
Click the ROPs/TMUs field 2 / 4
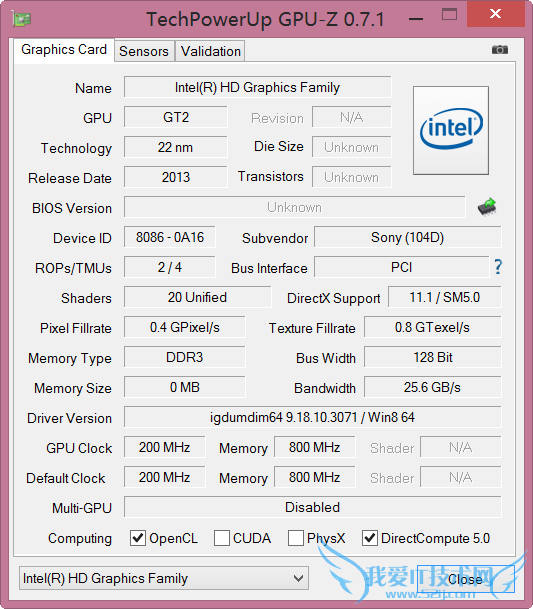(x=170, y=267)
